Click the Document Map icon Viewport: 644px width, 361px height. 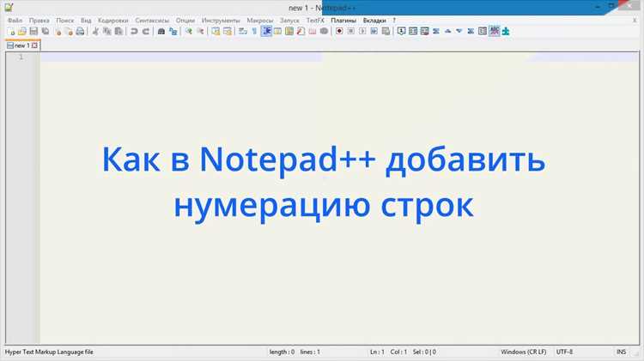[x=289, y=31]
